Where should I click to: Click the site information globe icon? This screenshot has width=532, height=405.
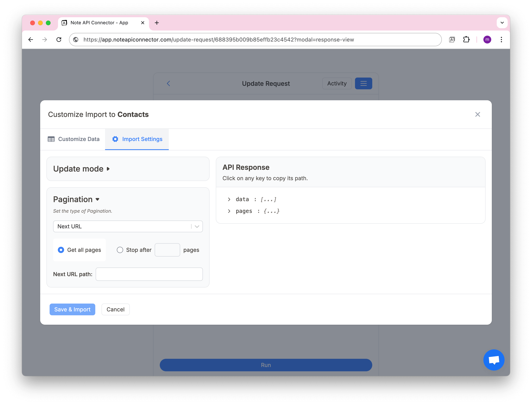point(76,40)
